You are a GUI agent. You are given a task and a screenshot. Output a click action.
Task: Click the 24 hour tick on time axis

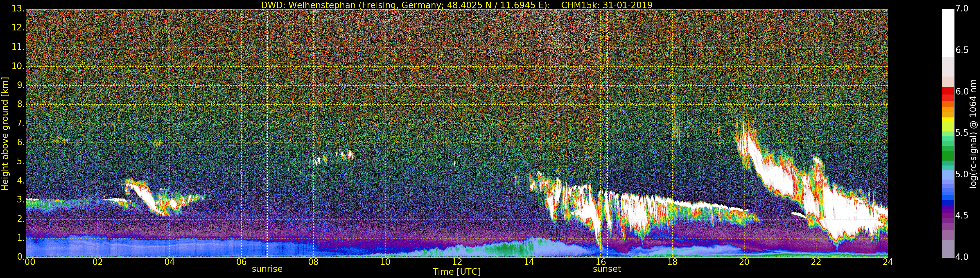click(x=888, y=262)
